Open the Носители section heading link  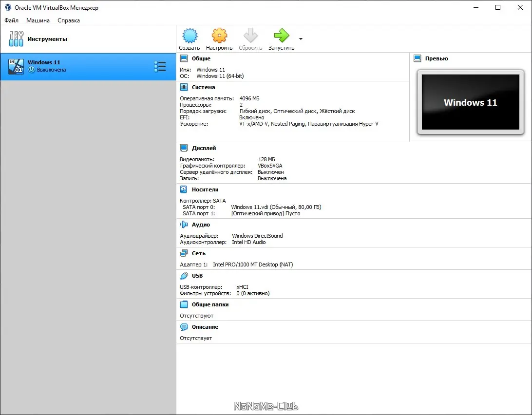point(205,189)
